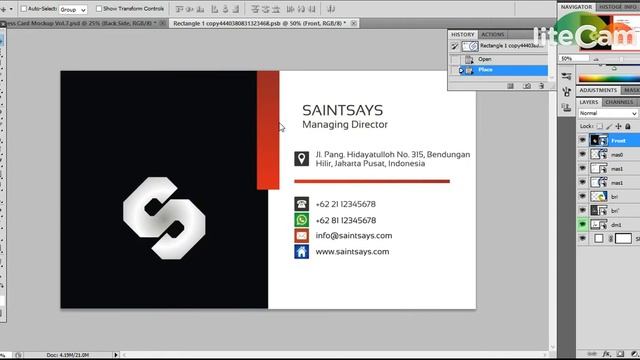Open status bar document info arrow
Screen dimensions: 640x360
[116, 355]
